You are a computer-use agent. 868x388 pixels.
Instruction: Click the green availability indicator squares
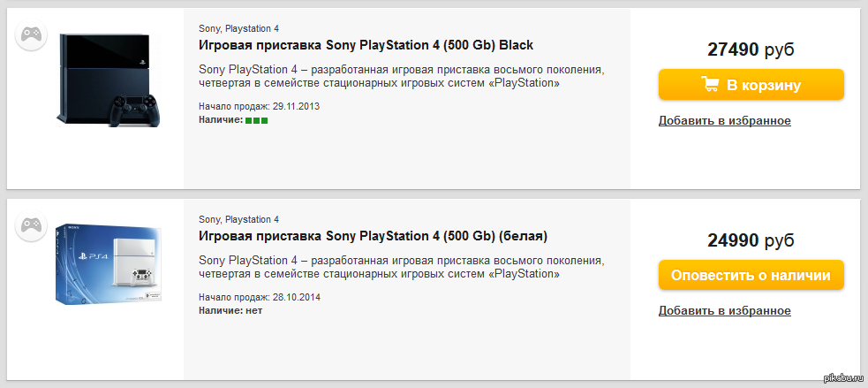click(256, 120)
